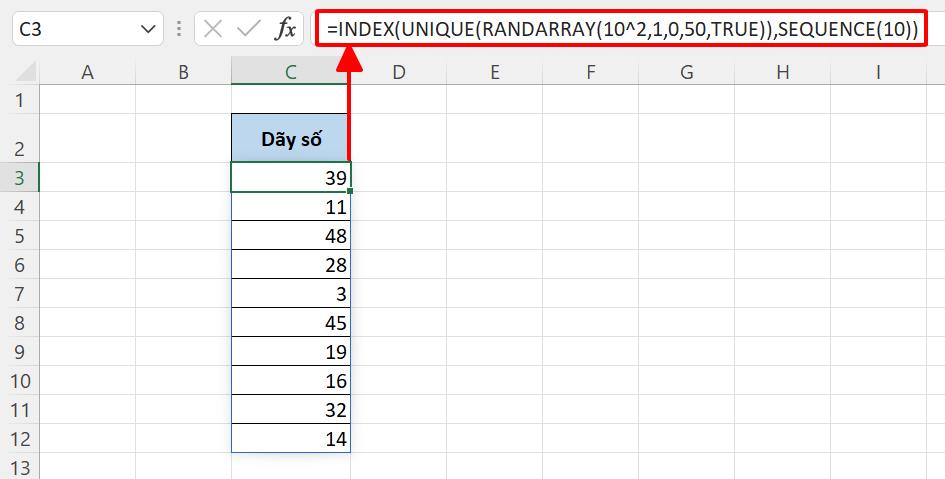Click the formula bar with INDEX formula
The image size is (945, 479).
621,28
